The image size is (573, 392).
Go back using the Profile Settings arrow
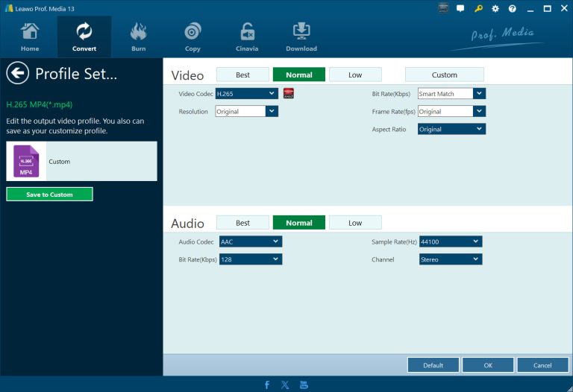click(17, 73)
